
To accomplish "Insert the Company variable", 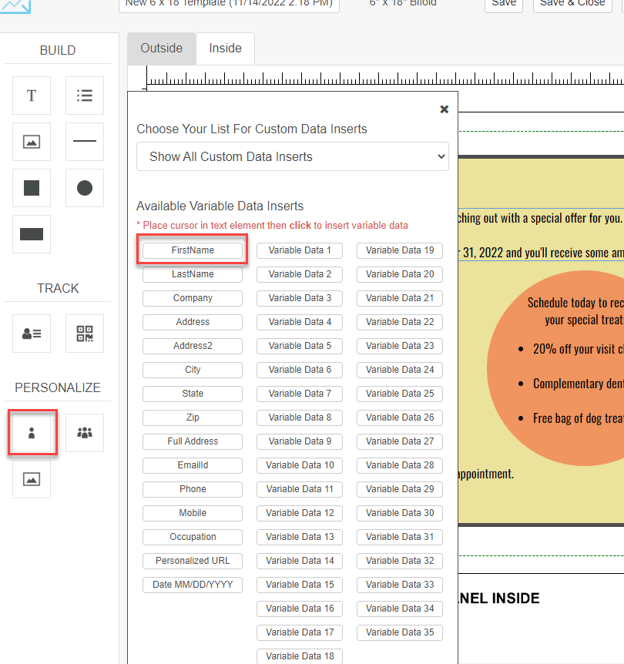I will tap(193, 298).
